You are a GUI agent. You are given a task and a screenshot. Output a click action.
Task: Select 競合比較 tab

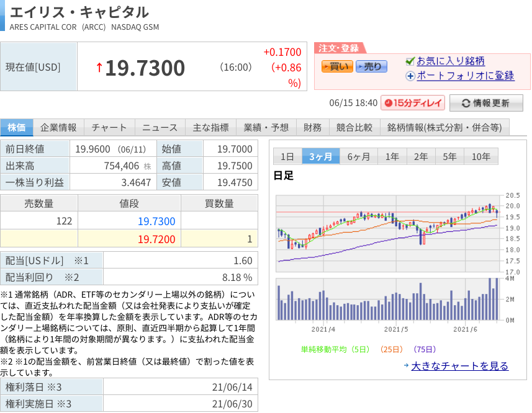point(354,127)
